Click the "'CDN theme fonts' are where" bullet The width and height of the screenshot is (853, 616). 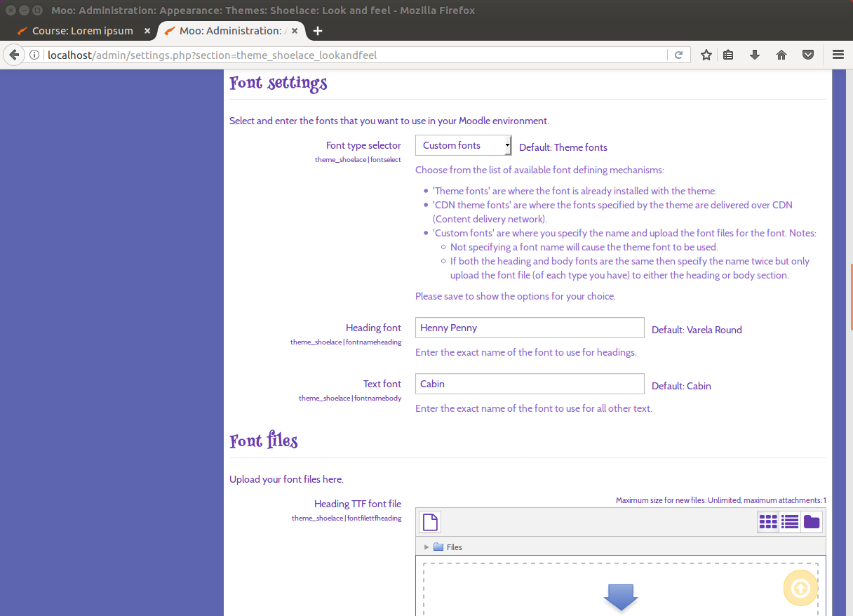pyautogui.click(x=612, y=212)
